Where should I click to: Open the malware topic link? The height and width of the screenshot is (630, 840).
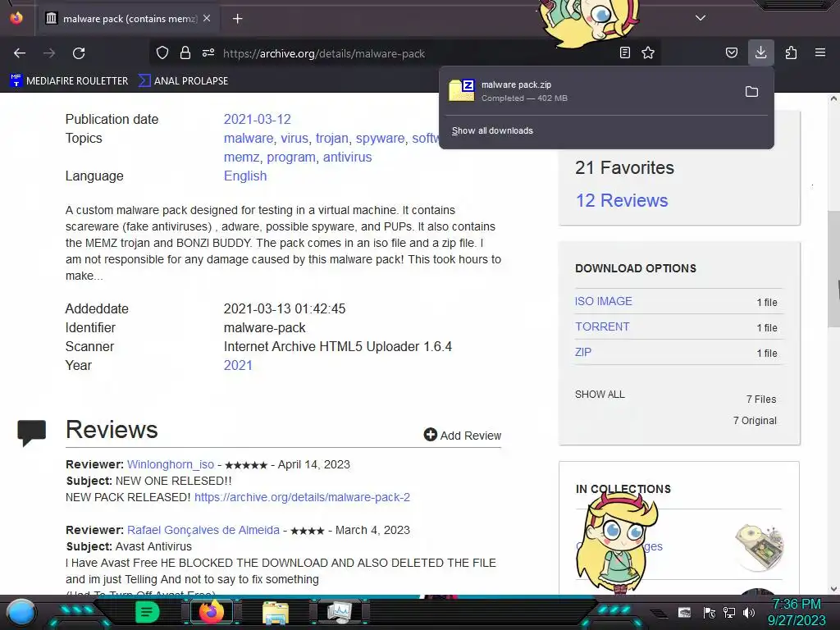(x=249, y=138)
